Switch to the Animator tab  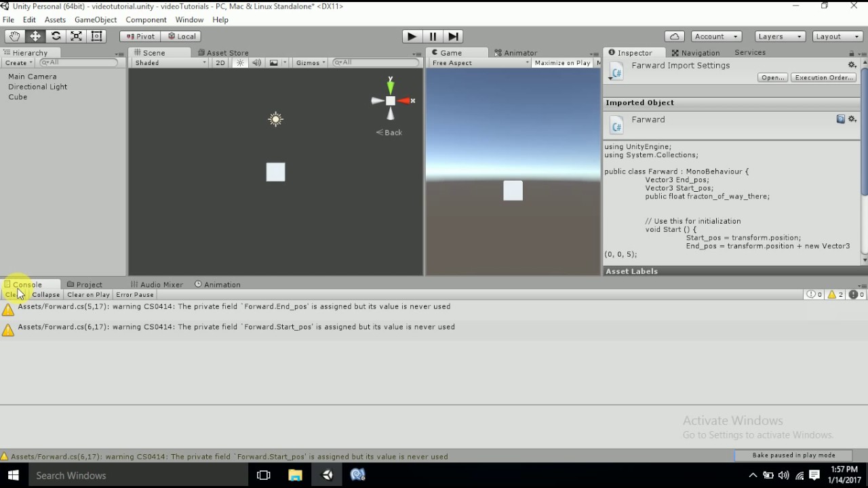pos(516,53)
